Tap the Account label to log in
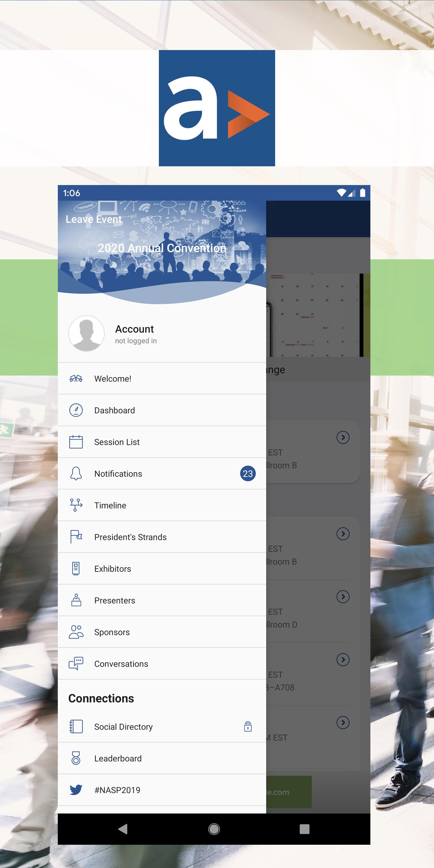434x868 pixels. 134,329
